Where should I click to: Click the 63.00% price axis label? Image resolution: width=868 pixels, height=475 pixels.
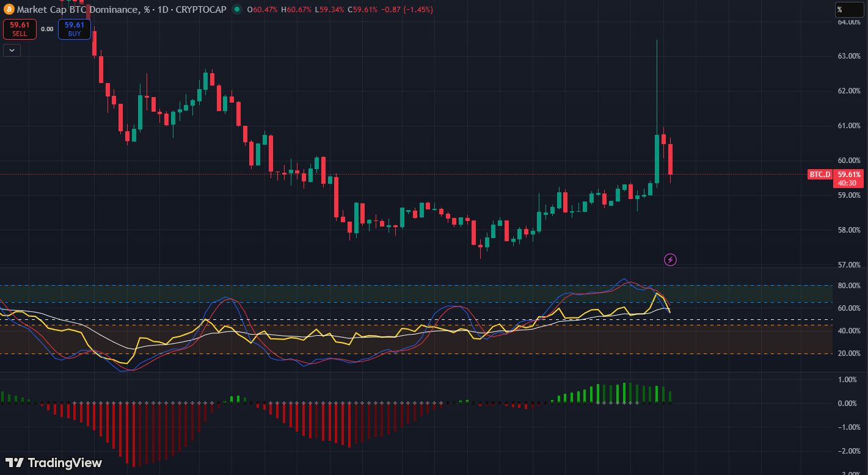(849, 56)
